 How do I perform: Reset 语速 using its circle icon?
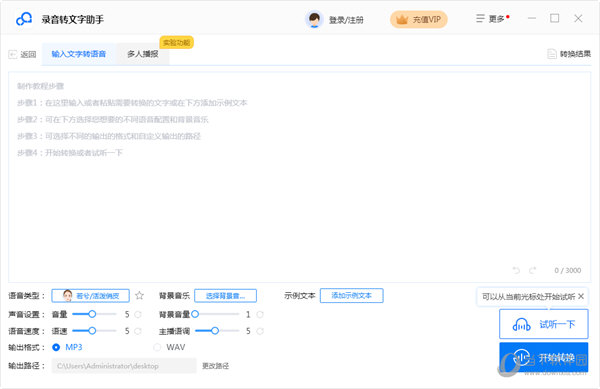click(138, 331)
